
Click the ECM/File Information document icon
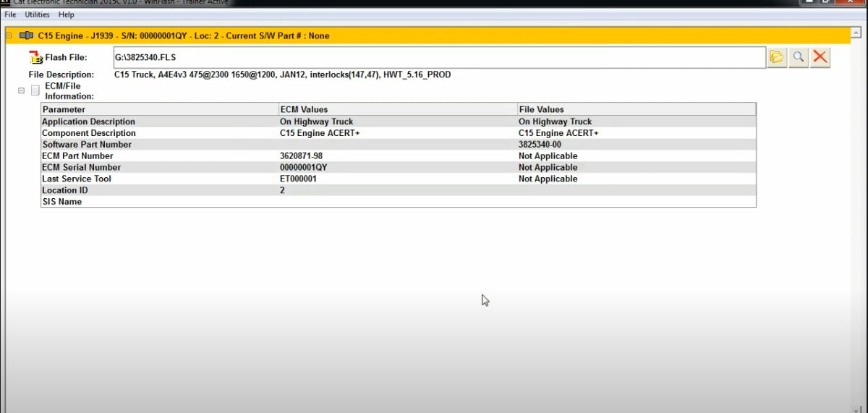point(35,90)
